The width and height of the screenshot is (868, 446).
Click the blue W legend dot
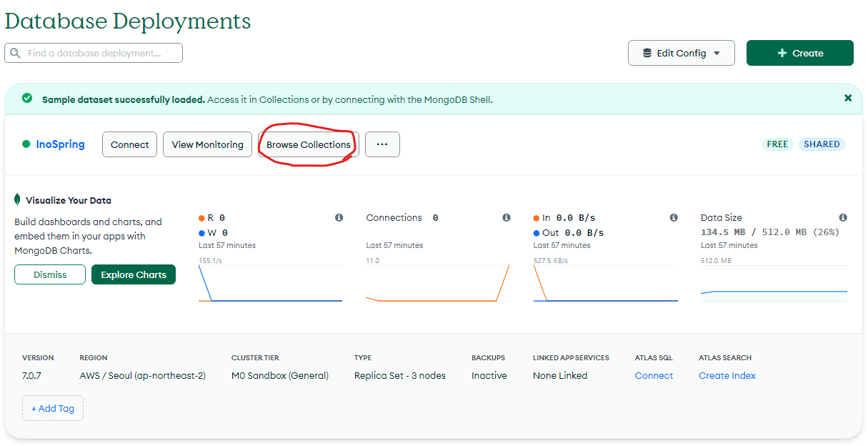click(x=201, y=233)
